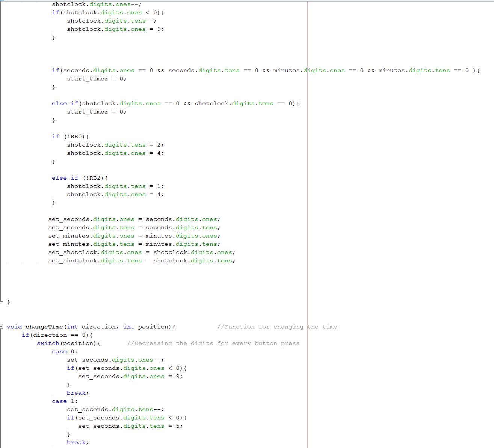The width and height of the screenshot is (494, 448).
Task: Click 'shotclock.digits.ones = 4;' inside the RB2 block
Action: (x=115, y=195)
